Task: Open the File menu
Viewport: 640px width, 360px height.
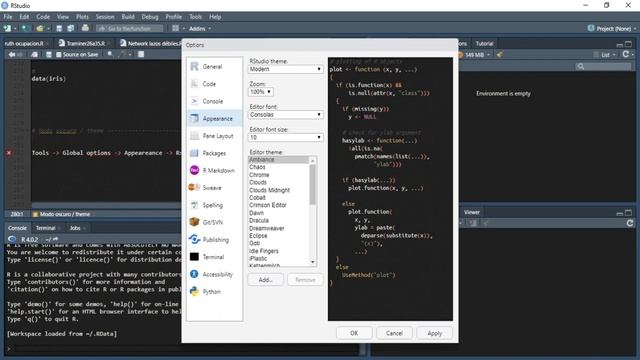Action: (8, 17)
